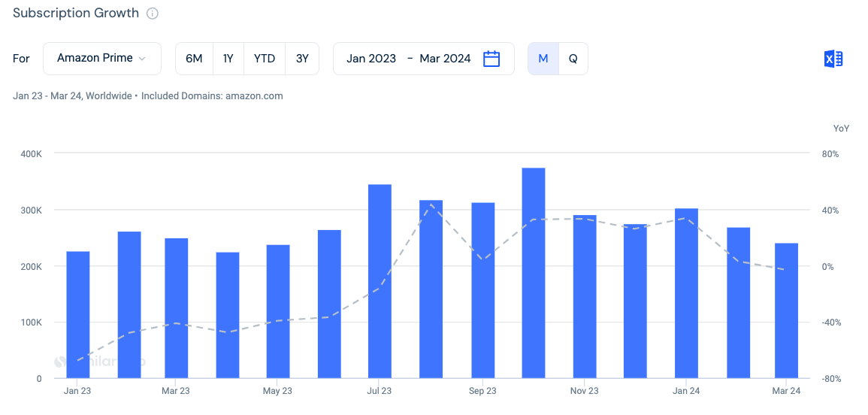This screenshot has height=415, width=868.
Task: Click the 80% axis label
Action: click(830, 153)
